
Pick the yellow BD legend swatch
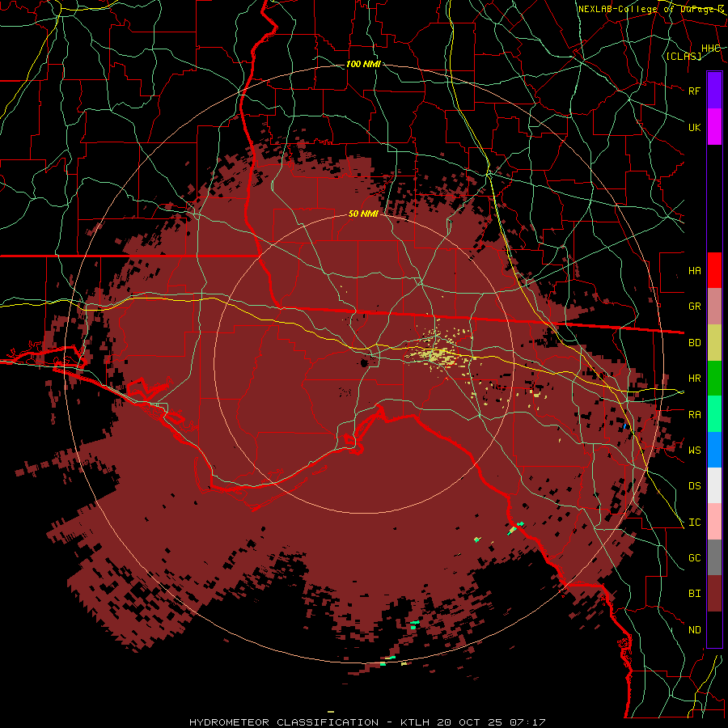tap(714, 343)
